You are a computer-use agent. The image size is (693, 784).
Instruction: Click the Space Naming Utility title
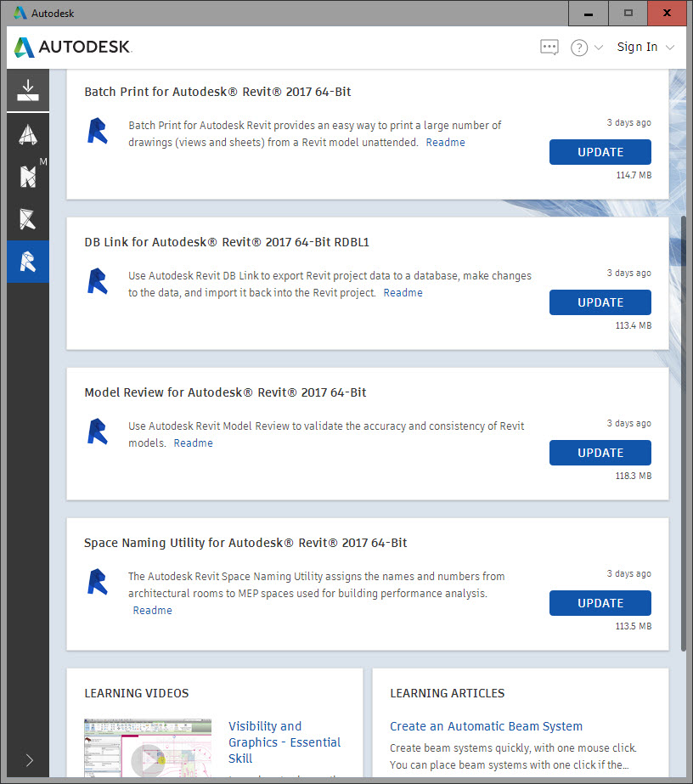click(x=245, y=543)
